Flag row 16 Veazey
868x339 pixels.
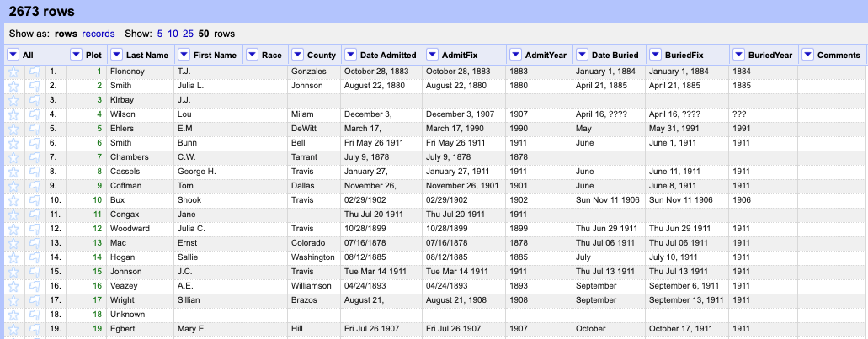pyautogui.click(x=35, y=286)
